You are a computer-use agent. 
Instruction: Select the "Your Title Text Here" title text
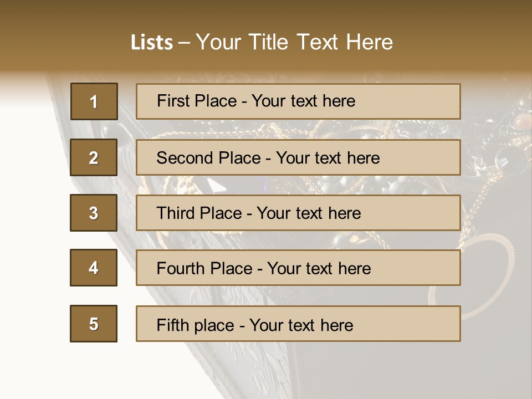tap(294, 43)
